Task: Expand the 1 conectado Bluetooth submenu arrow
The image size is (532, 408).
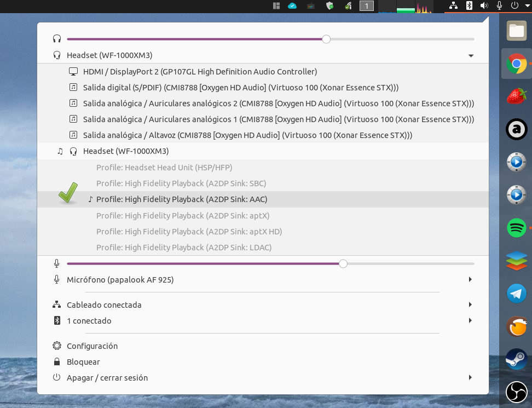Action: (x=470, y=320)
